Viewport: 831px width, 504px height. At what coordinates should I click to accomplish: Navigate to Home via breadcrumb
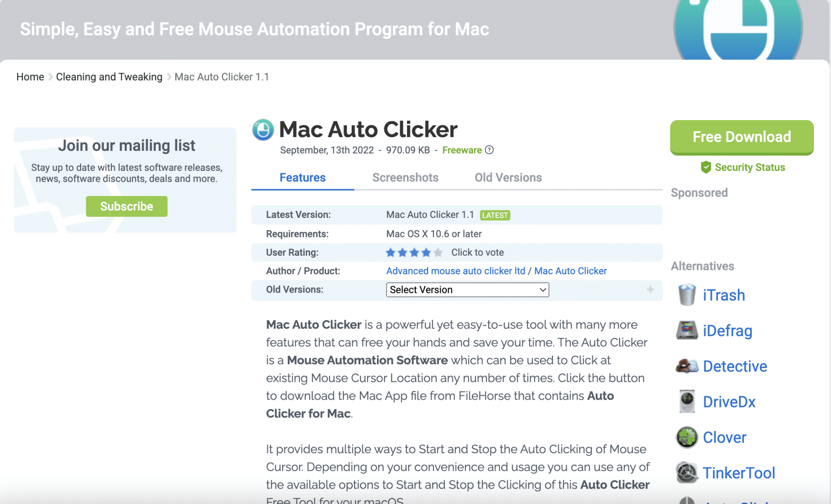tap(30, 76)
